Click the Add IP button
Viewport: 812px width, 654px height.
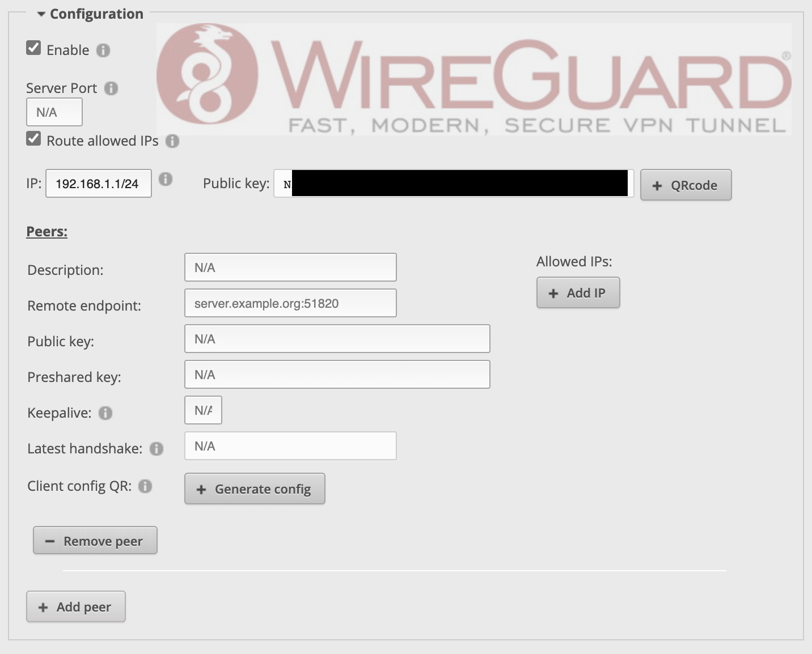pyautogui.click(x=578, y=292)
